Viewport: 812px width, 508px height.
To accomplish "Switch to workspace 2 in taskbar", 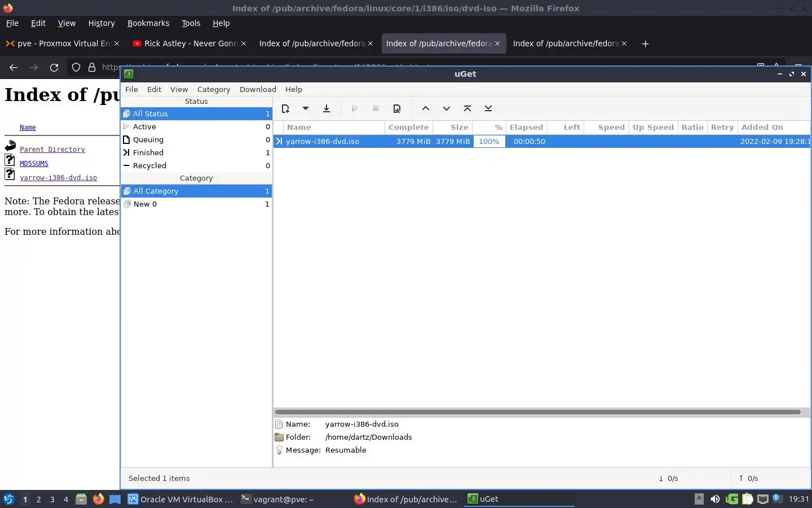I will (38, 499).
